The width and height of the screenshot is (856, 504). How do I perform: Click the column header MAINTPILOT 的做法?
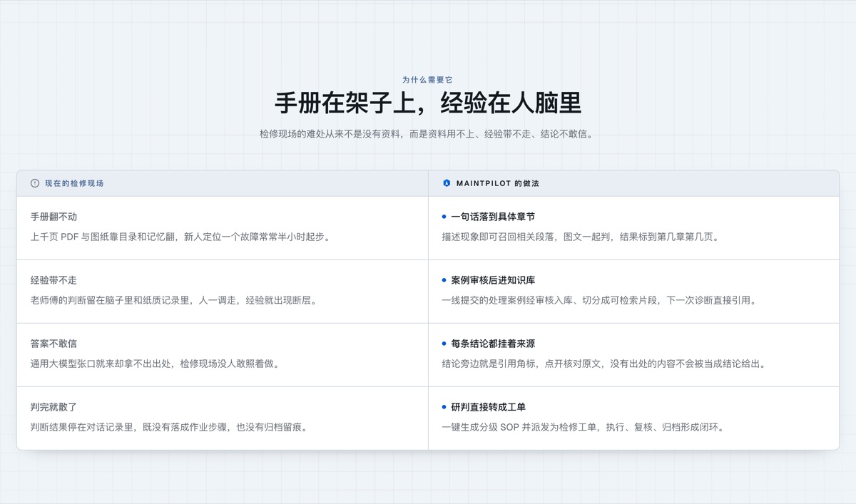[497, 183]
